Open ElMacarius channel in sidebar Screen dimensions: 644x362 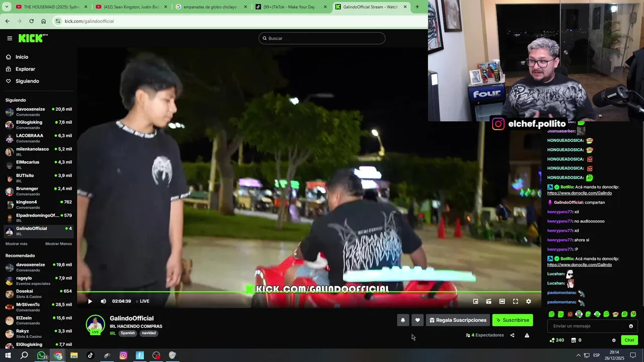pyautogui.click(x=38, y=165)
